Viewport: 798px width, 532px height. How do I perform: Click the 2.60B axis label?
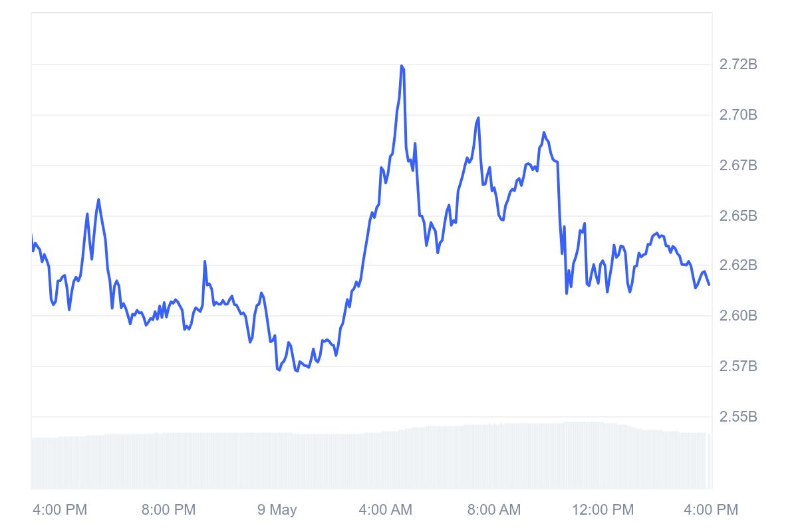[x=738, y=315]
